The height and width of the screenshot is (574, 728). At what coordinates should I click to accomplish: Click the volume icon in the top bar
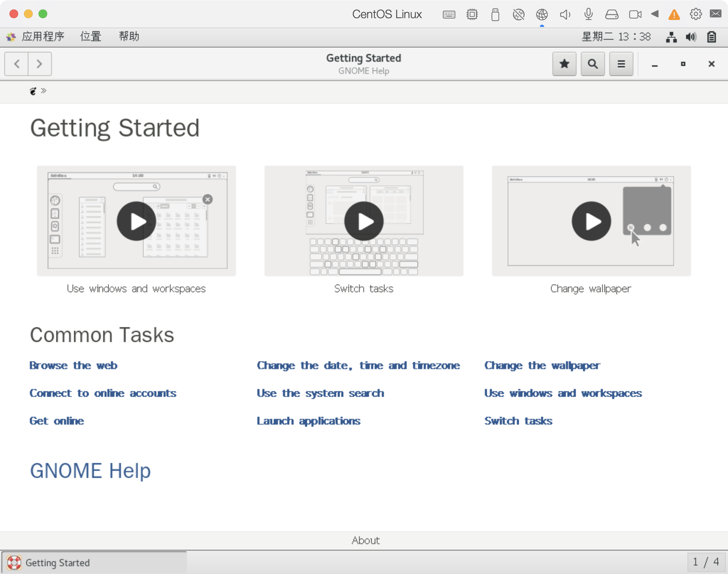click(x=691, y=36)
